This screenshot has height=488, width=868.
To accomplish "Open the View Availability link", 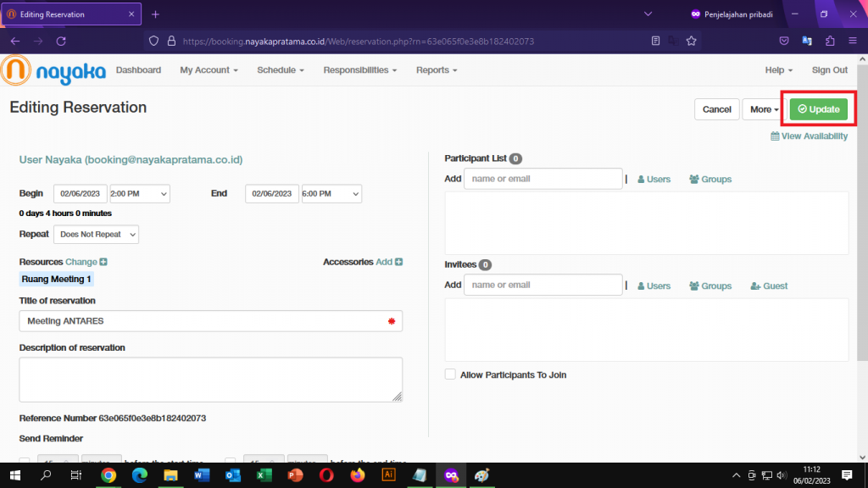I will 809,136.
